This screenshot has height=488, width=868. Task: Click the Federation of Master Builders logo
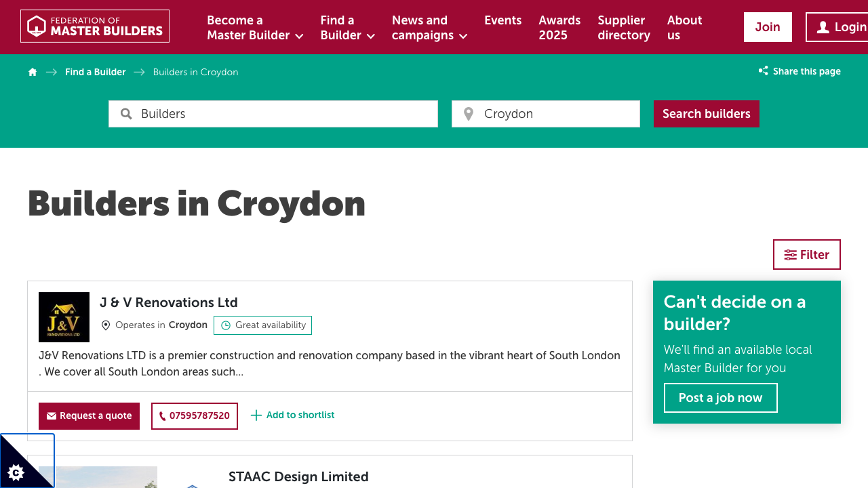95,26
